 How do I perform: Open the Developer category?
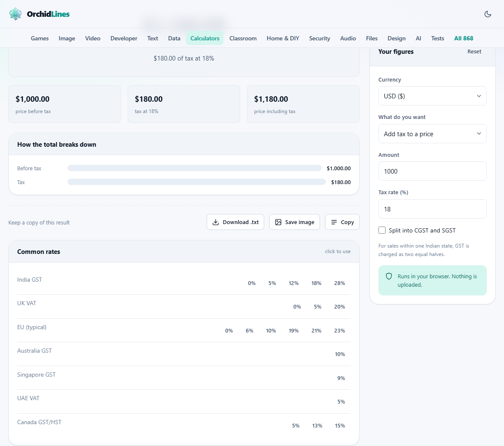click(124, 38)
